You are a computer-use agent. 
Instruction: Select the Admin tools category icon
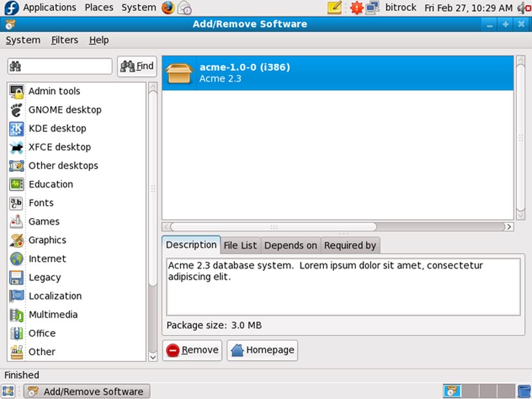pyautogui.click(x=17, y=91)
